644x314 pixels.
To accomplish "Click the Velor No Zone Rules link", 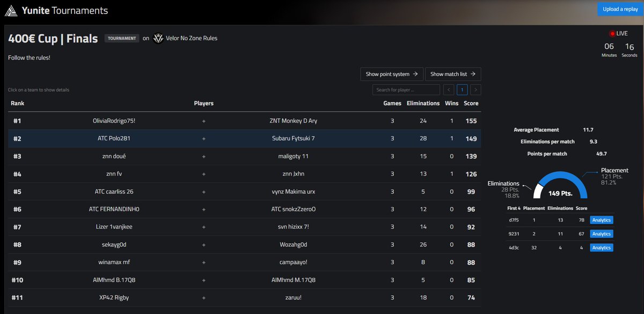I will [x=192, y=38].
